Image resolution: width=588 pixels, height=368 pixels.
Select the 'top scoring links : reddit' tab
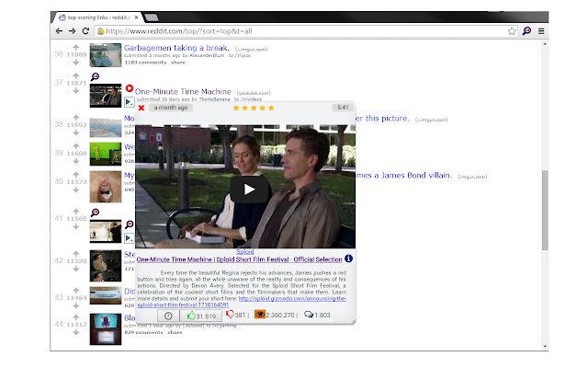pyautogui.click(x=98, y=17)
